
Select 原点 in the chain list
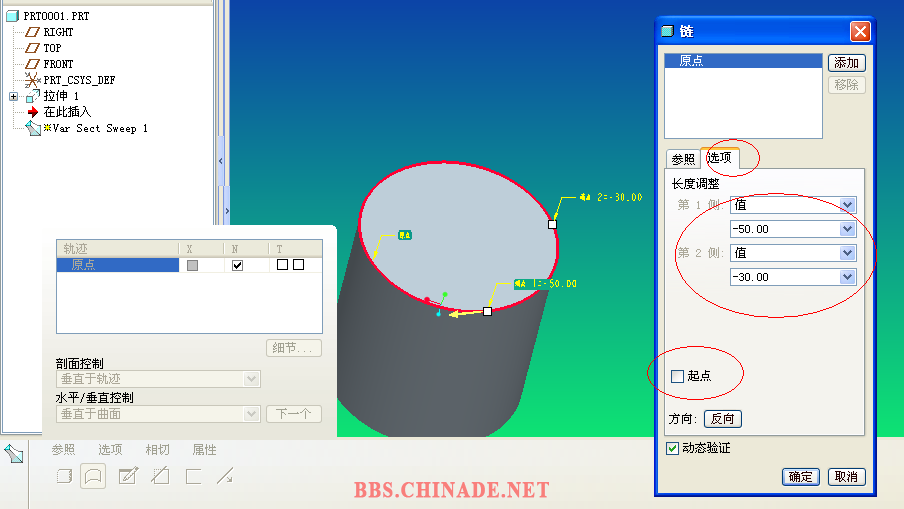pyautogui.click(x=743, y=61)
